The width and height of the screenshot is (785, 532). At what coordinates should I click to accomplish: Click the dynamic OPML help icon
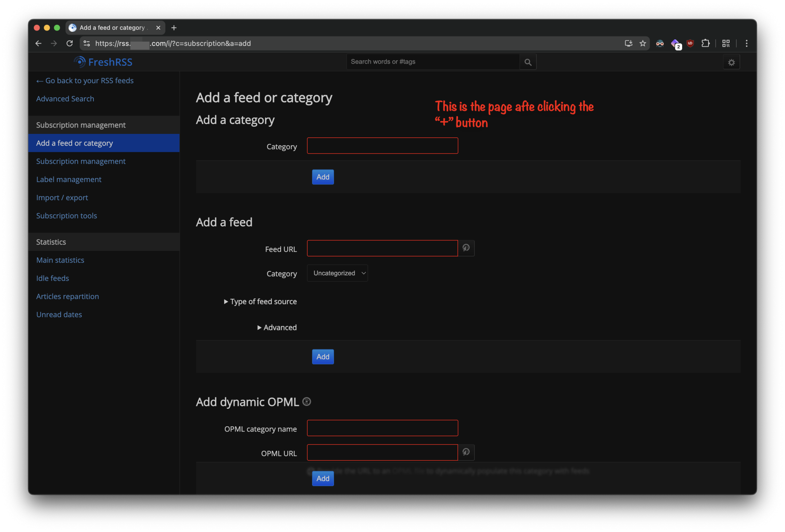coord(307,402)
